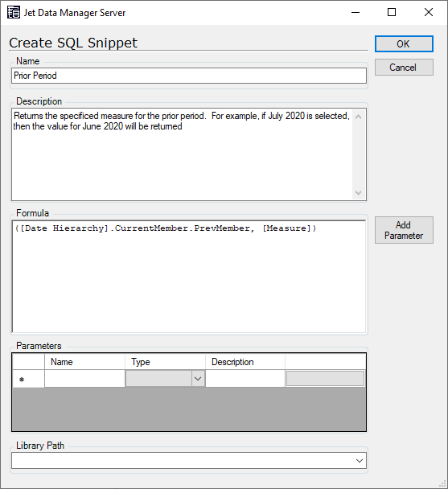This screenshot has height=489, width=448.
Task: Open the parameter Type dropdown
Action: [198, 379]
